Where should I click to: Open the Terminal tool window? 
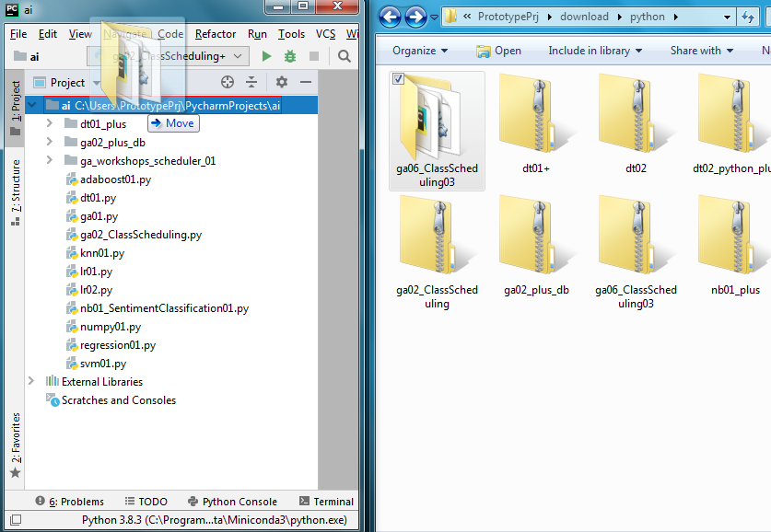click(326, 501)
